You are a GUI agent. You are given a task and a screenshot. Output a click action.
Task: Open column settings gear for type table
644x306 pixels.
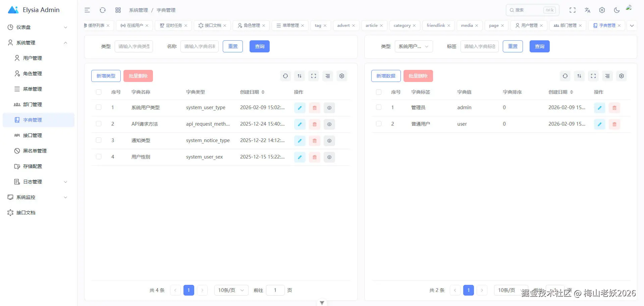342,76
